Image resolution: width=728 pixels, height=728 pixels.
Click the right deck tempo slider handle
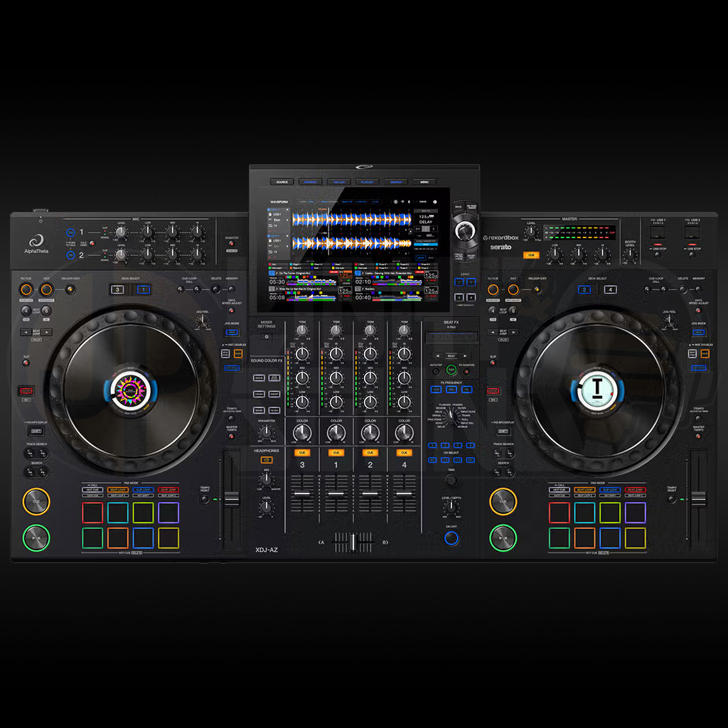point(698,499)
